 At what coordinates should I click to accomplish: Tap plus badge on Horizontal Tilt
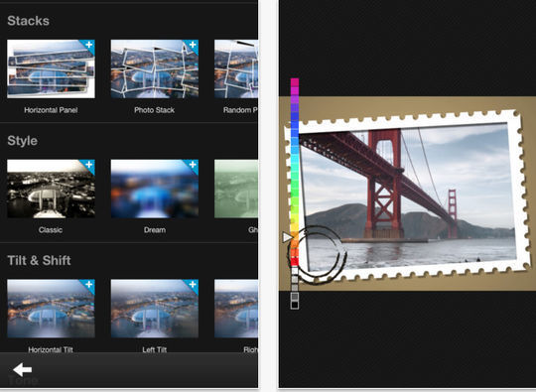tap(89, 285)
